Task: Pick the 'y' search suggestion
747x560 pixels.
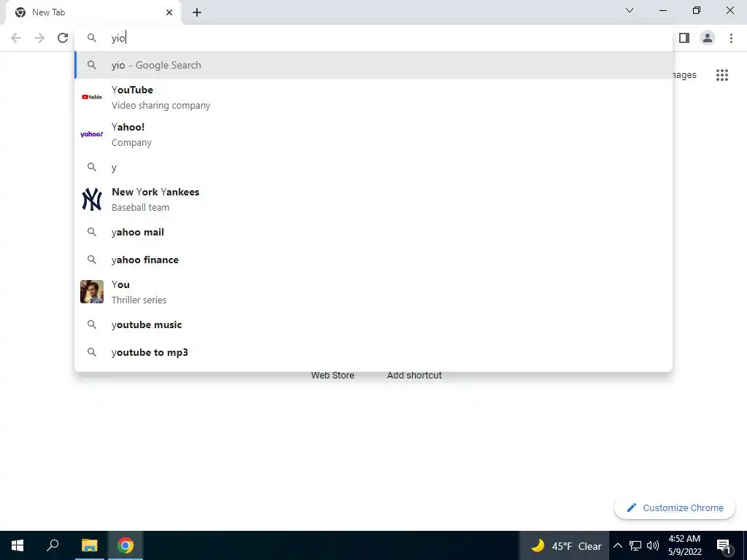Action: click(373, 167)
